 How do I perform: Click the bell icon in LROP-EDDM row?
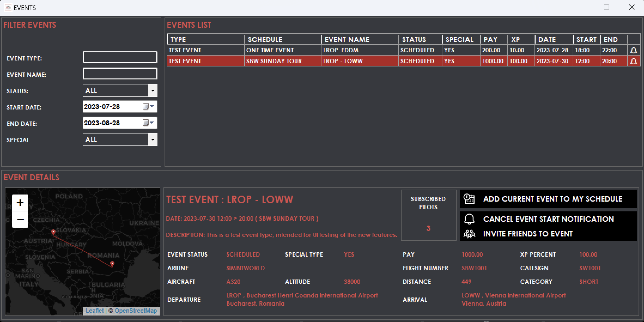tap(634, 50)
